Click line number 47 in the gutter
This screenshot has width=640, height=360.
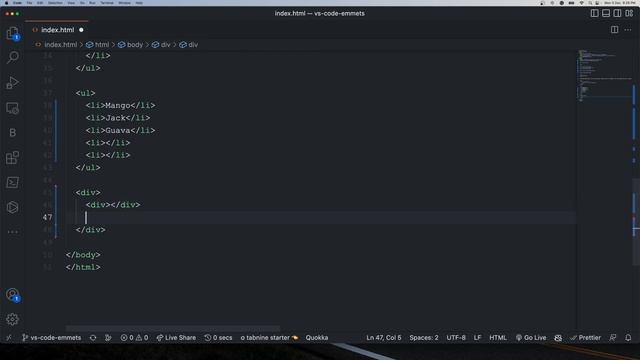tap(47, 217)
